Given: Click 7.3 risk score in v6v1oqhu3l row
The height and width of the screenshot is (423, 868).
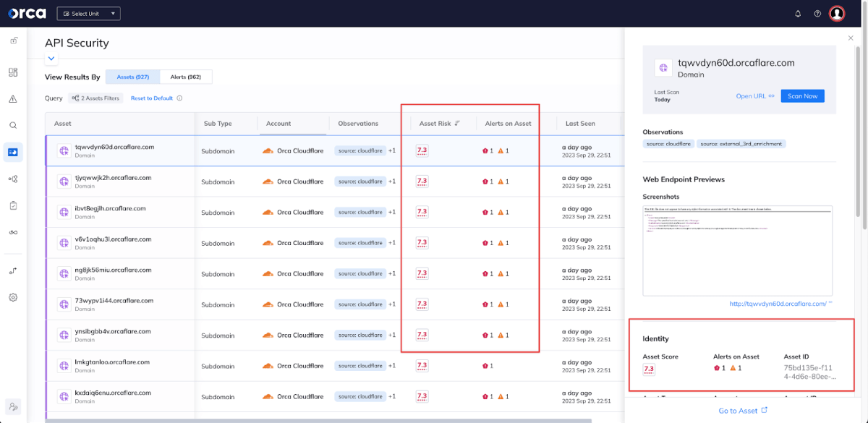Looking at the screenshot, I should coord(422,243).
